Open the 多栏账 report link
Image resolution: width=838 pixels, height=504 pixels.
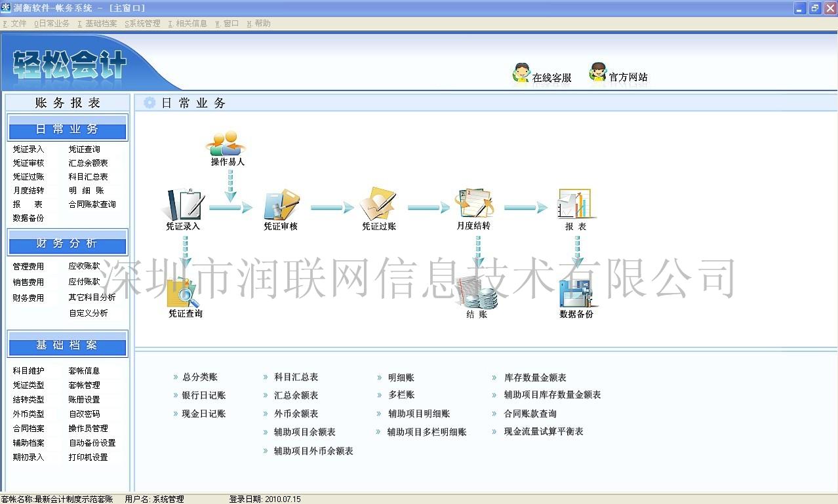[x=401, y=395]
